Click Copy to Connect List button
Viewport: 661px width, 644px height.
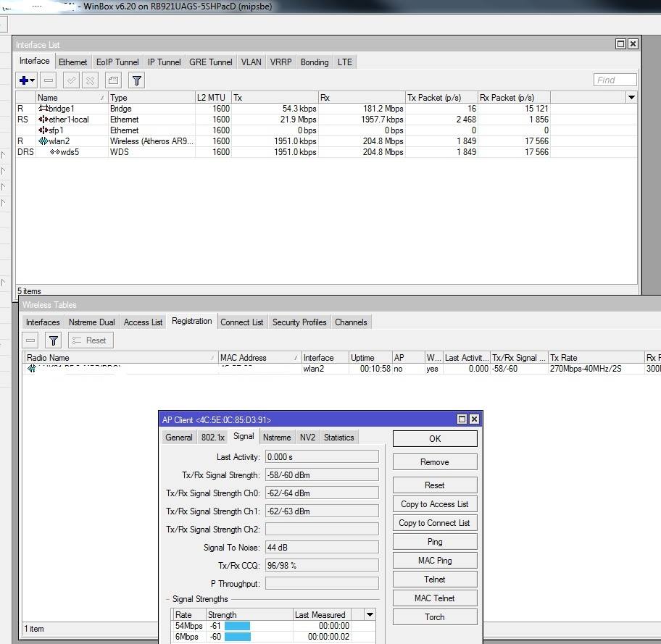pyautogui.click(x=435, y=522)
